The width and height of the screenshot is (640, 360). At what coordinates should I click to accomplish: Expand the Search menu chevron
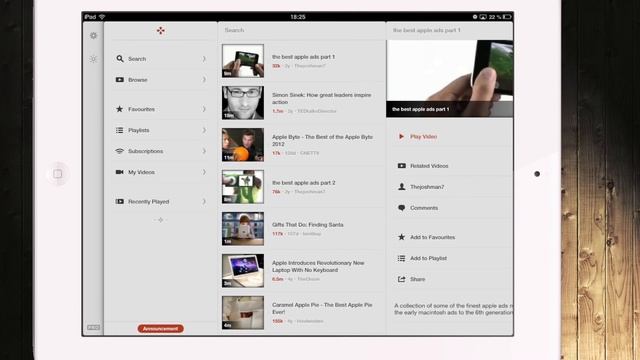204,59
